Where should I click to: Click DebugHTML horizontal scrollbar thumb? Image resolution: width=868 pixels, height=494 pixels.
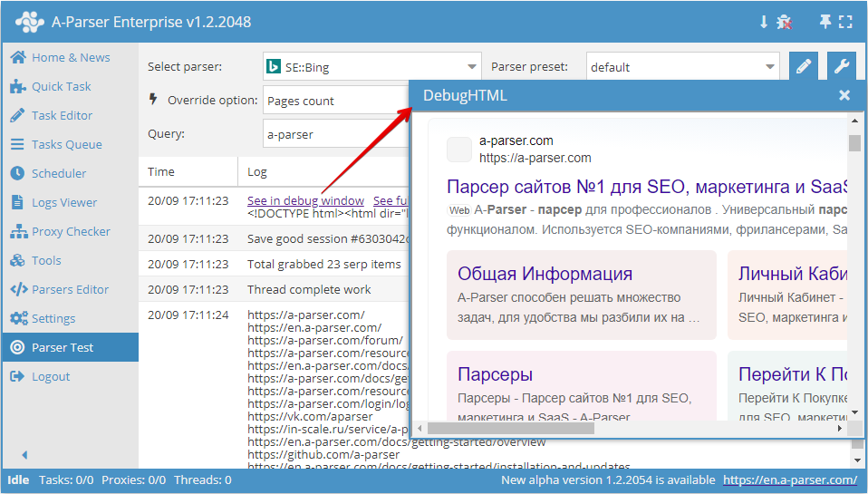point(511,428)
